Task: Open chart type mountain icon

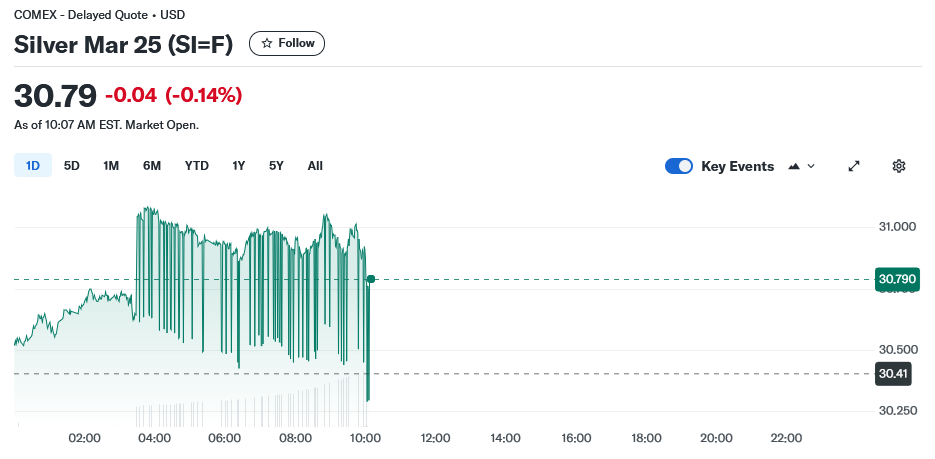Action: coord(794,166)
